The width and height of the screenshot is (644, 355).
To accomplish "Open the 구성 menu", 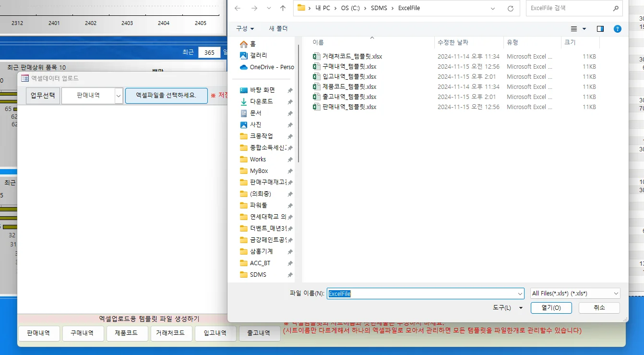I will (x=245, y=29).
